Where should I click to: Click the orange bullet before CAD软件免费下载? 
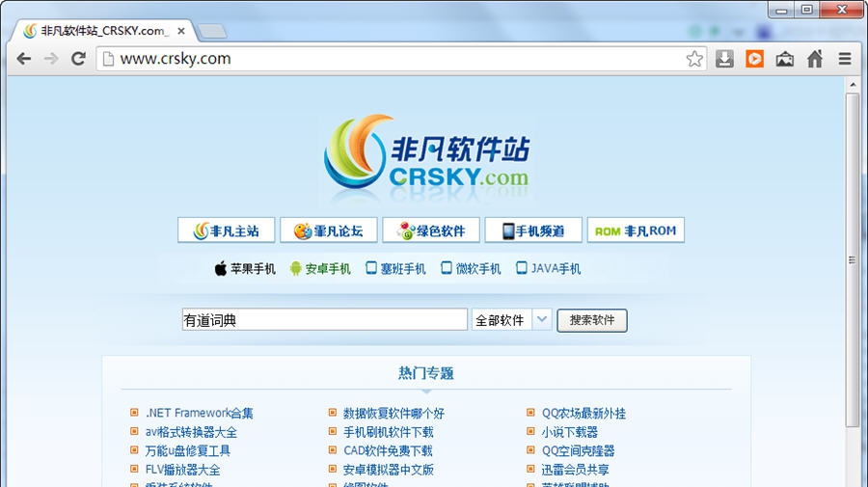[332, 450]
